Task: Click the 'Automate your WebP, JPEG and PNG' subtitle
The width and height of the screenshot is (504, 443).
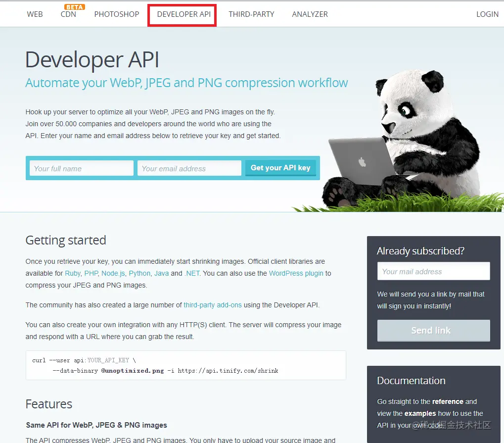Action: tap(186, 83)
